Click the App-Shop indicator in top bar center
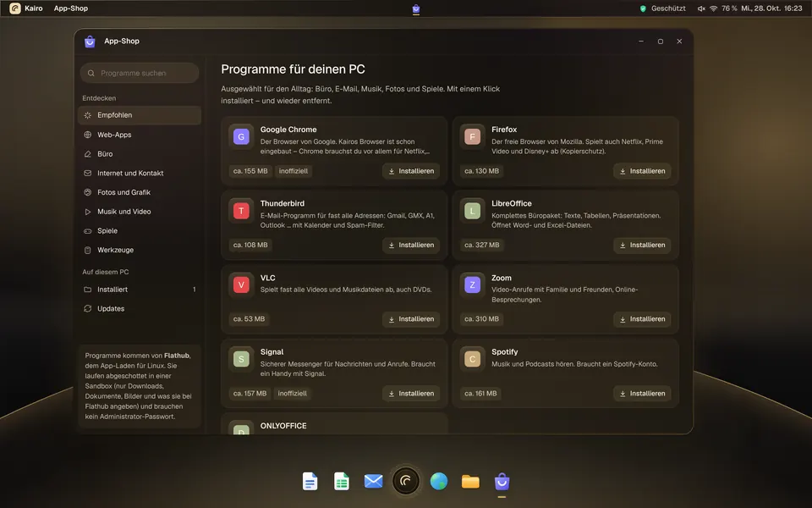812x508 pixels. click(x=416, y=8)
